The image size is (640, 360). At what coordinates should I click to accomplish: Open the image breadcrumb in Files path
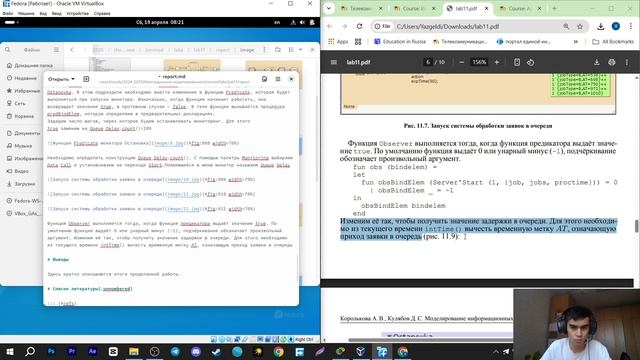[247, 50]
